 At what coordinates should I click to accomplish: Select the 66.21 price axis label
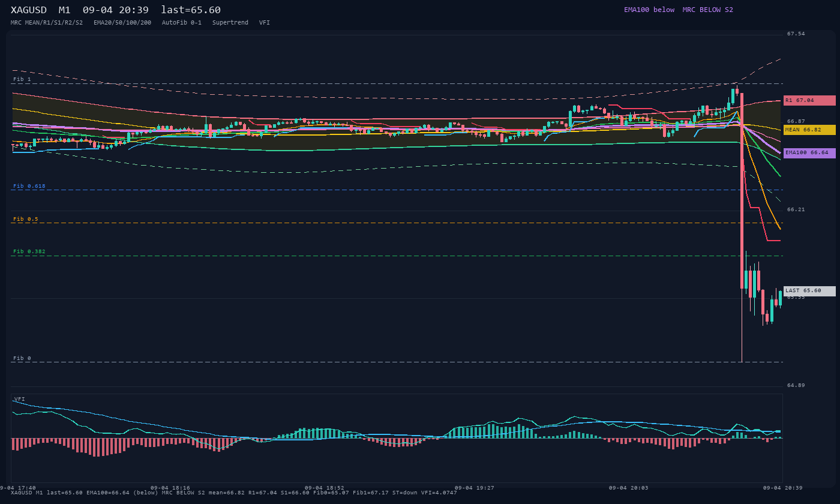pyautogui.click(x=796, y=209)
